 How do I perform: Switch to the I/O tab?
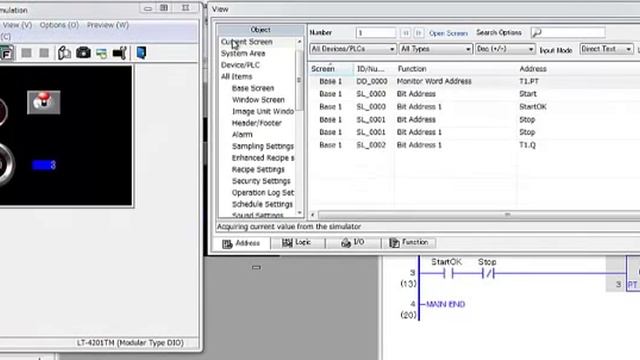(x=353, y=243)
